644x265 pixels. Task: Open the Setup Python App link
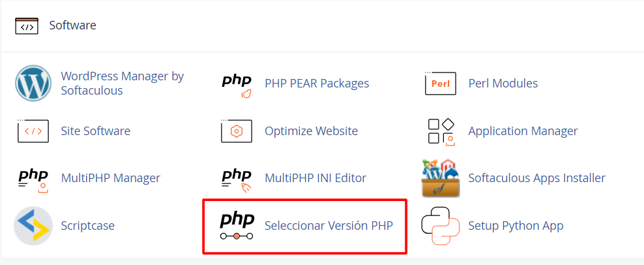tap(516, 226)
